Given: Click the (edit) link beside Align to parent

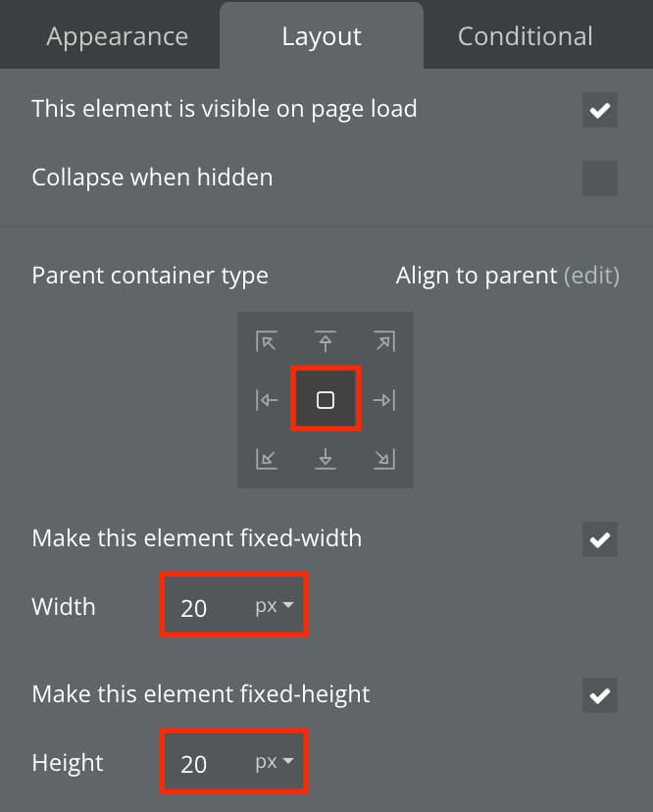Looking at the screenshot, I should click(x=591, y=276).
